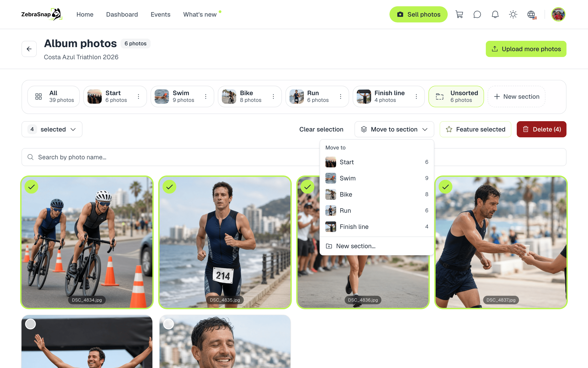Add a New section in section bar
This screenshot has height=368, width=588.
tap(516, 96)
